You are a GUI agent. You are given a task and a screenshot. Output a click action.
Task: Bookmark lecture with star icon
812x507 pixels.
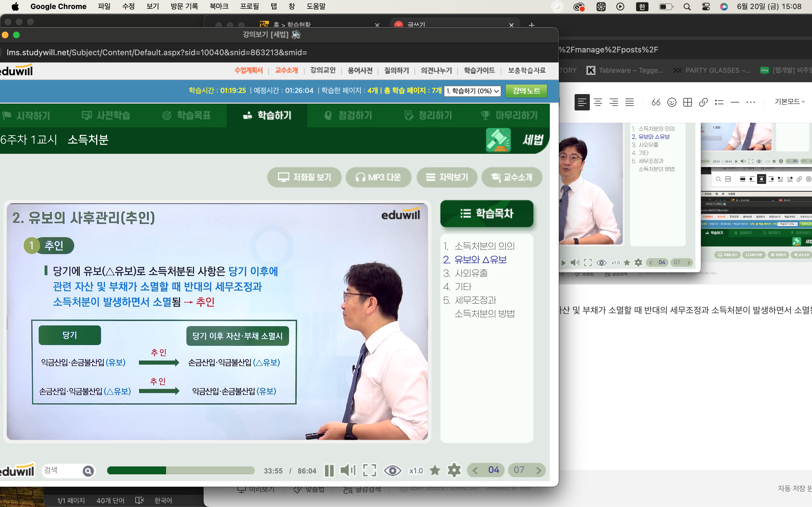(435, 470)
